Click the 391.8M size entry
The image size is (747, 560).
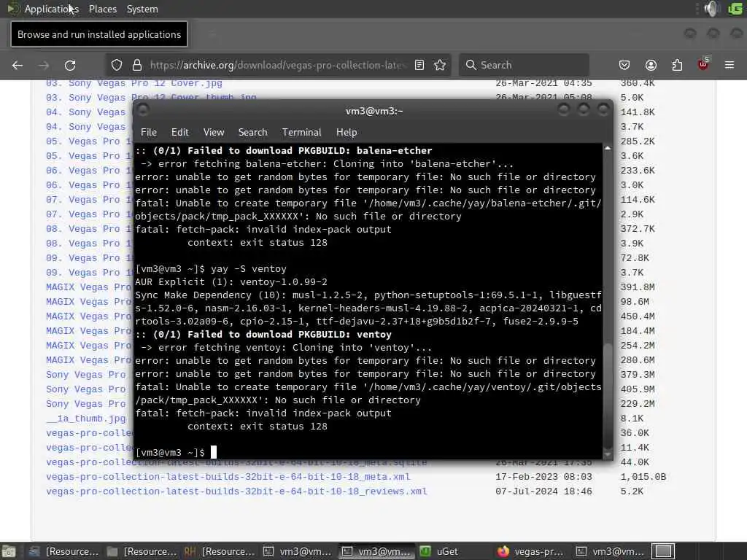[x=638, y=287]
